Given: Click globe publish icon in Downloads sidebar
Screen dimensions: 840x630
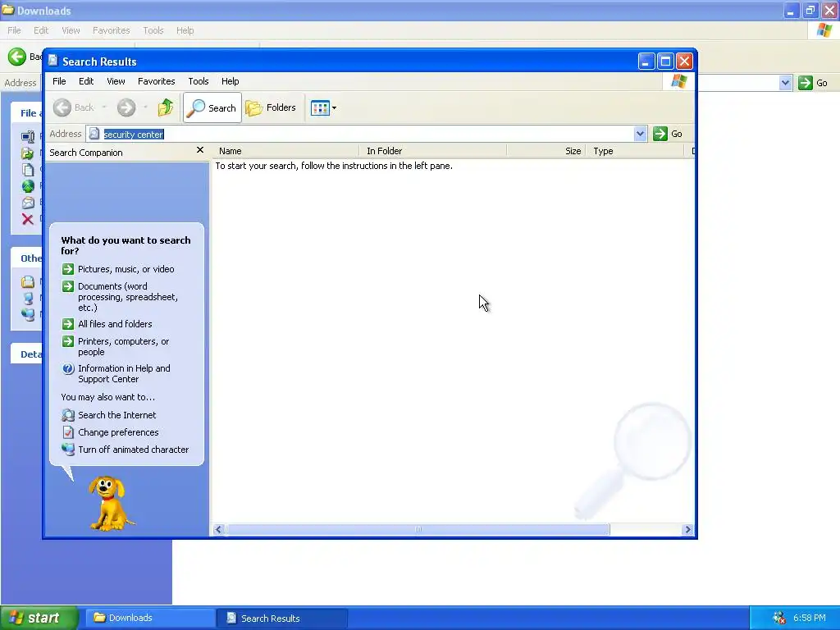Looking at the screenshot, I should point(28,186).
